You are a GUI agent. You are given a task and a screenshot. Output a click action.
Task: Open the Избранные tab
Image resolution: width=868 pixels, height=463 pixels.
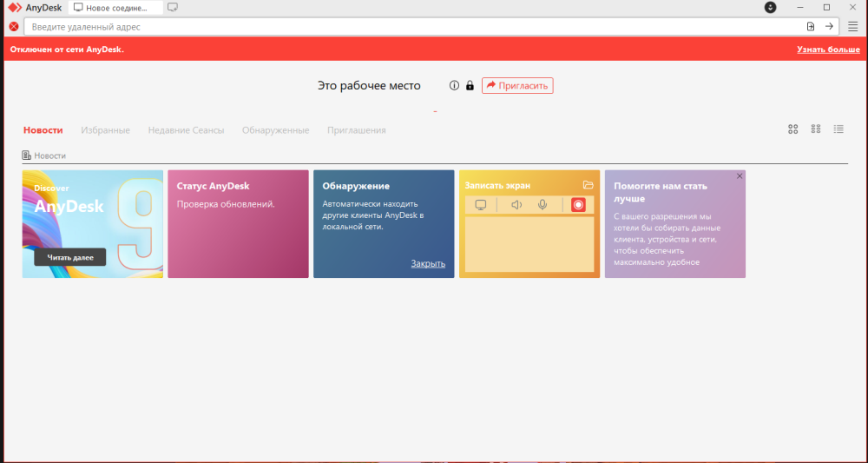point(105,130)
